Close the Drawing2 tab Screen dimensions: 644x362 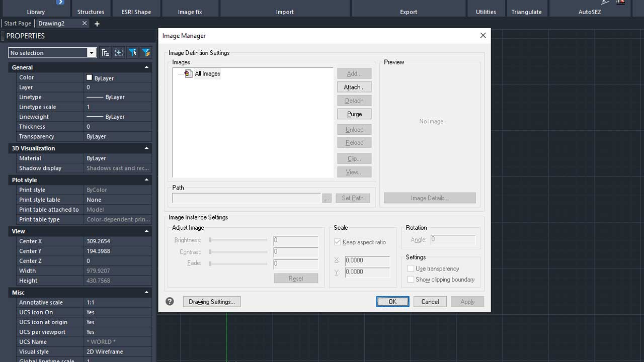85,23
